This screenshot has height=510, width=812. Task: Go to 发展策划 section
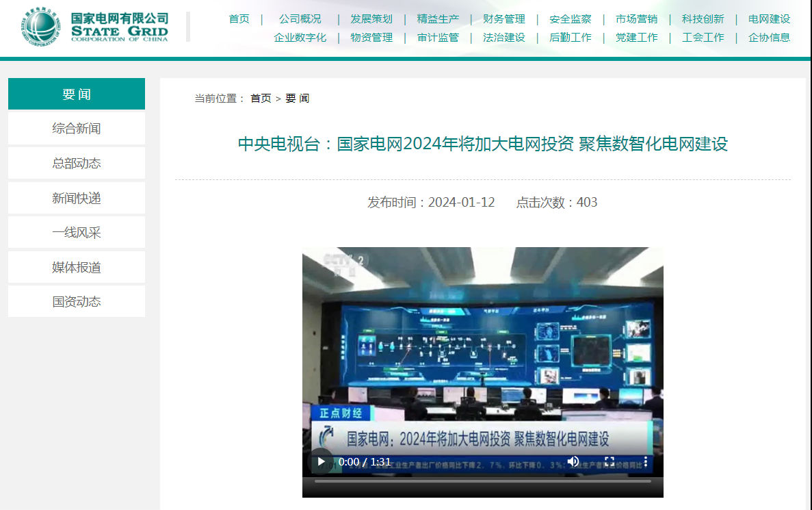point(371,19)
